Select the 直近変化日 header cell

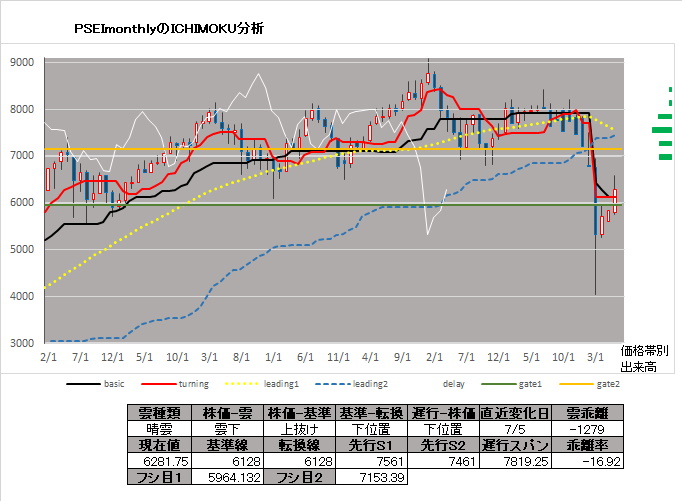point(515,413)
